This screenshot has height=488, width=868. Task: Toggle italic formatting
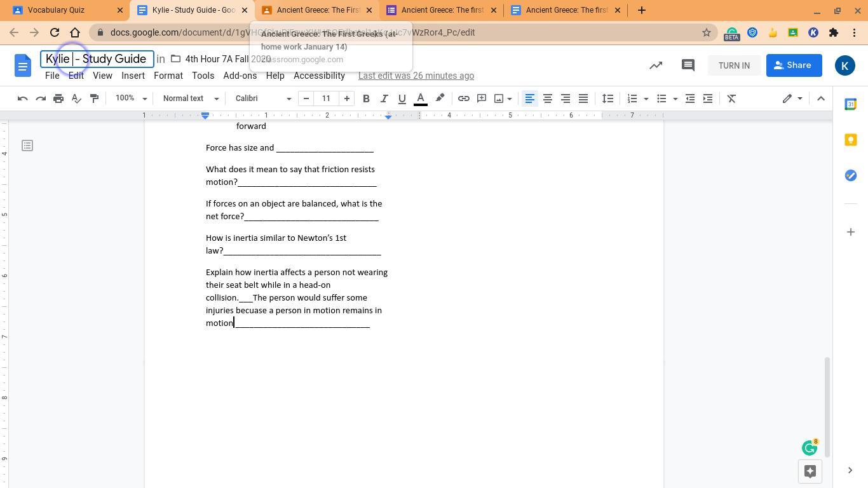point(384,98)
